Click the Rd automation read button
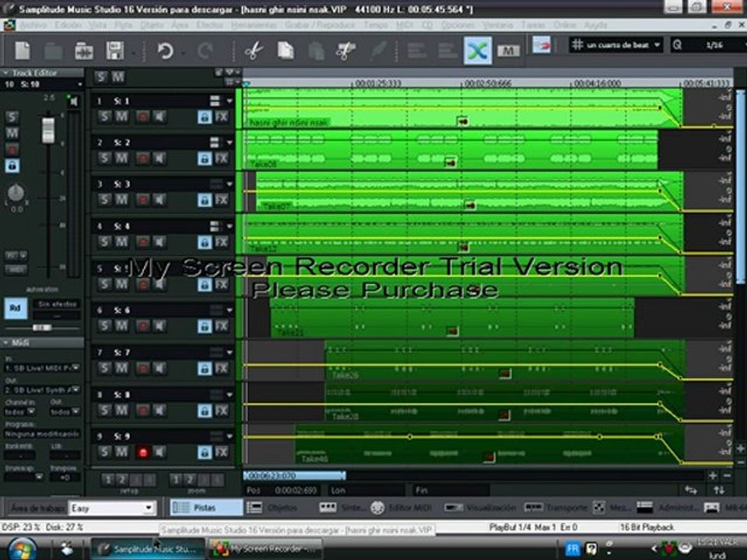Screen dimensions: 747x560 (16, 308)
